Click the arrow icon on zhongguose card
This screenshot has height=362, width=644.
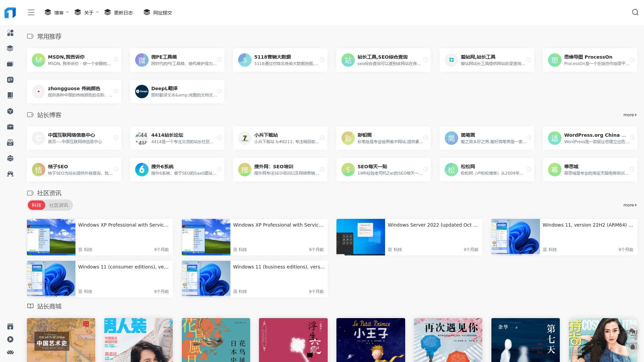point(116,91)
